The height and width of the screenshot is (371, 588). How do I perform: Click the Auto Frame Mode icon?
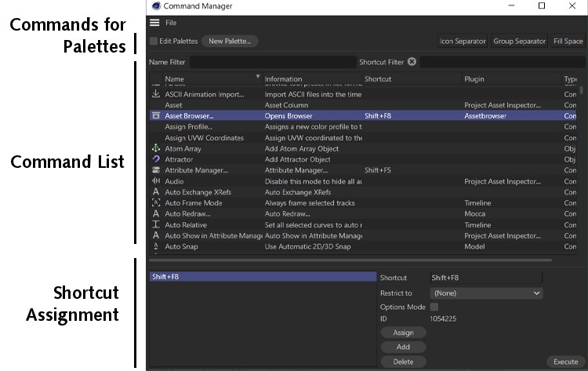coord(156,202)
